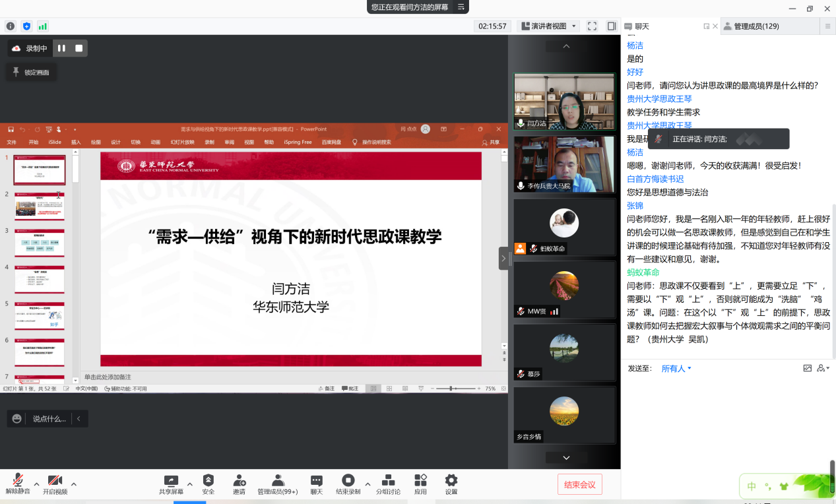Viewport: 836px width, 504px height.
Task: Toggle 开启视频 camera on
Action: tap(55, 481)
